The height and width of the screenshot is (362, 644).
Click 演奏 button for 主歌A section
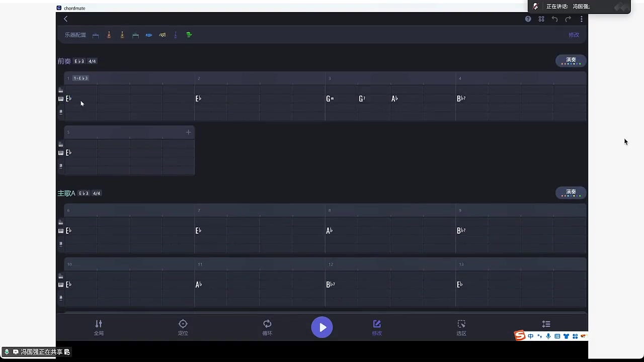(x=571, y=193)
